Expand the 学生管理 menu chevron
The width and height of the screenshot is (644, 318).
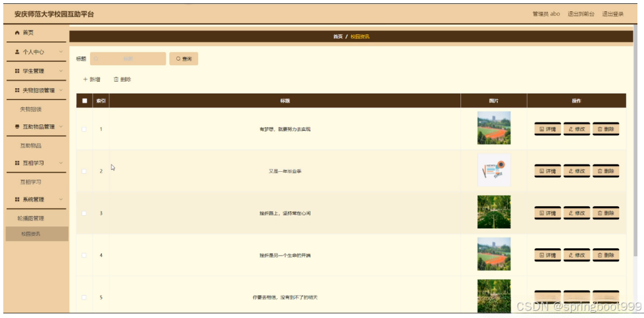[x=61, y=70]
